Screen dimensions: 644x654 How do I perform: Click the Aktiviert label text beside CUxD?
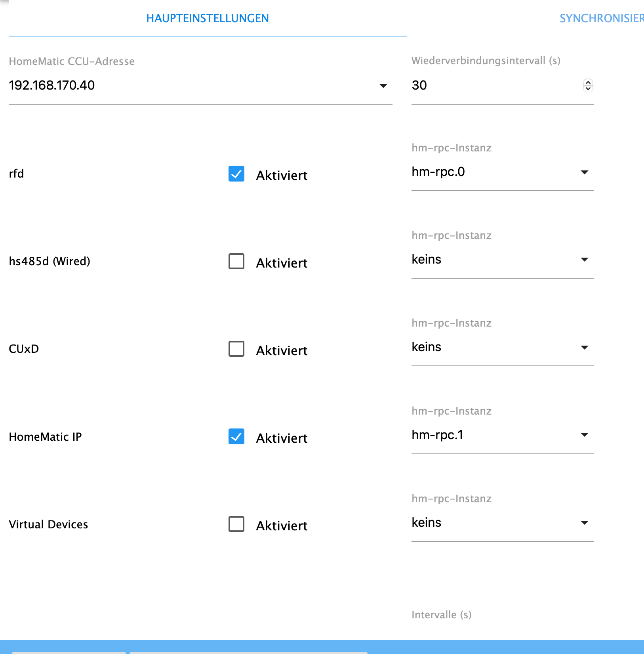pos(282,350)
